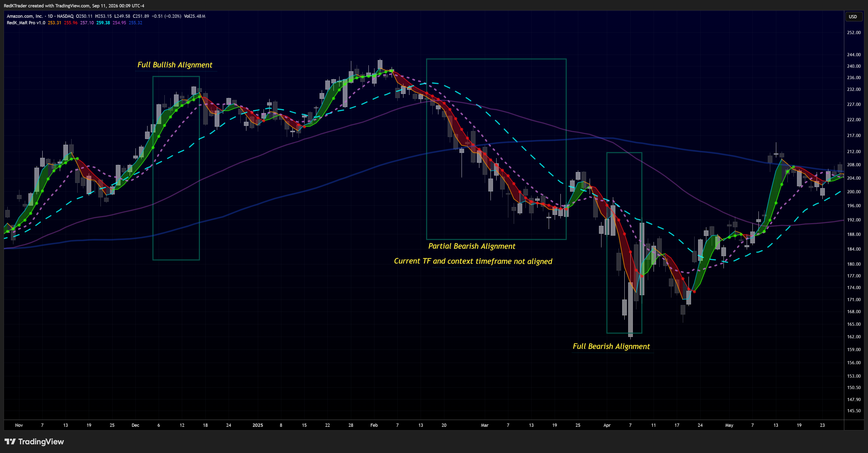Click the RedK_MaR Pro v1.0 indicator label

tap(26, 23)
